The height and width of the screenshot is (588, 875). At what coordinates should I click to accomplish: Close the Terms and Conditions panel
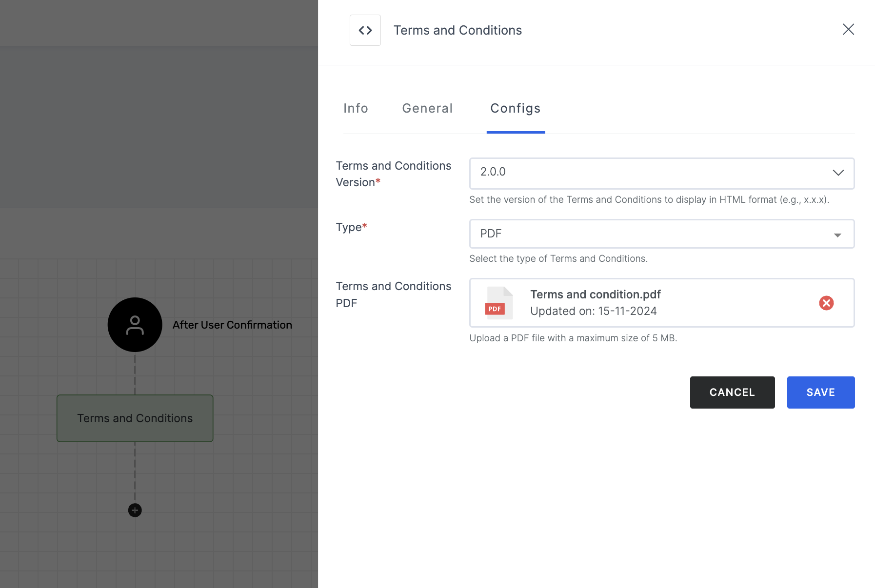(848, 29)
